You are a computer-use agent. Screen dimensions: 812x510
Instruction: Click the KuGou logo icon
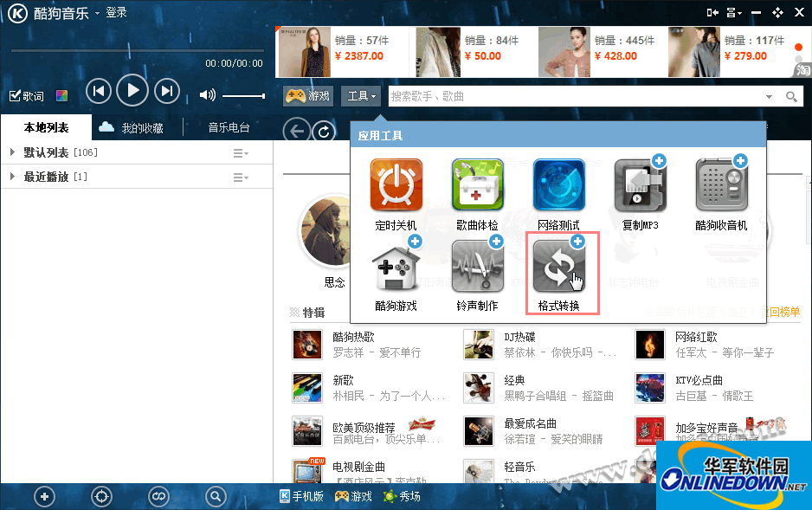point(17,14)
